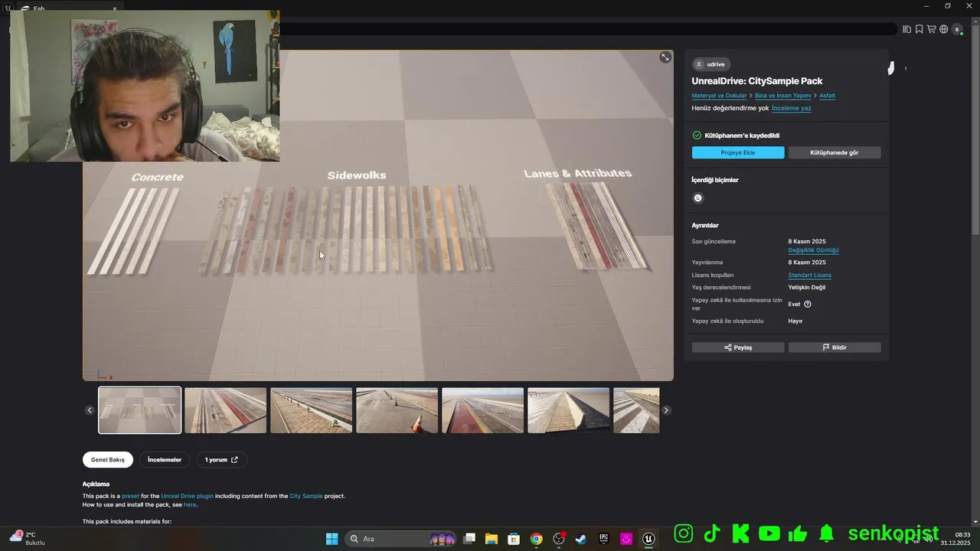Switch to the Genel Bakış tab

(x=108, y=460)
